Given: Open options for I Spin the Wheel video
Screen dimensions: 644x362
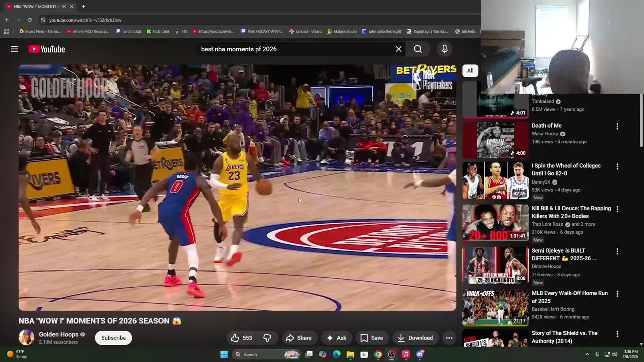Looking at the screenshot, I should [617, 166].
